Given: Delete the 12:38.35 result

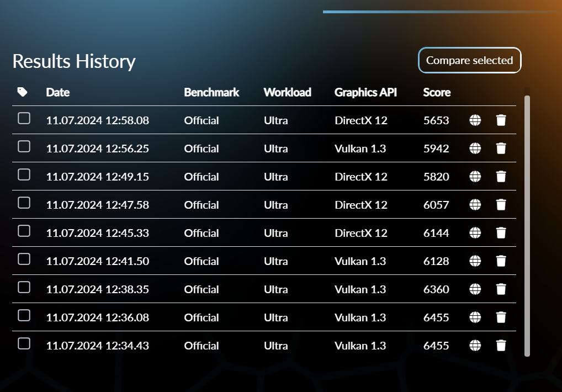Looking at the screenshot, I should (x=501, y=289).
